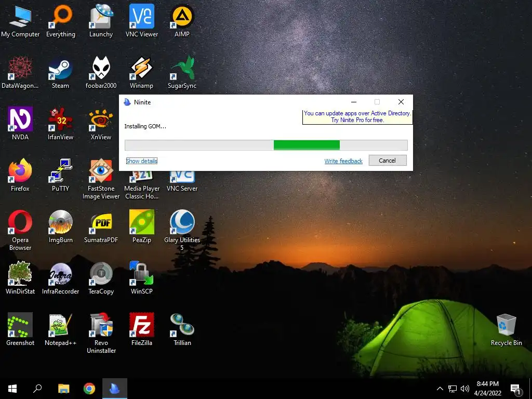Screen dimensions: 532x399
Task: Select the Notepad++ desktop shortcut
Action: pyautogui.click(x=60, y=329)
